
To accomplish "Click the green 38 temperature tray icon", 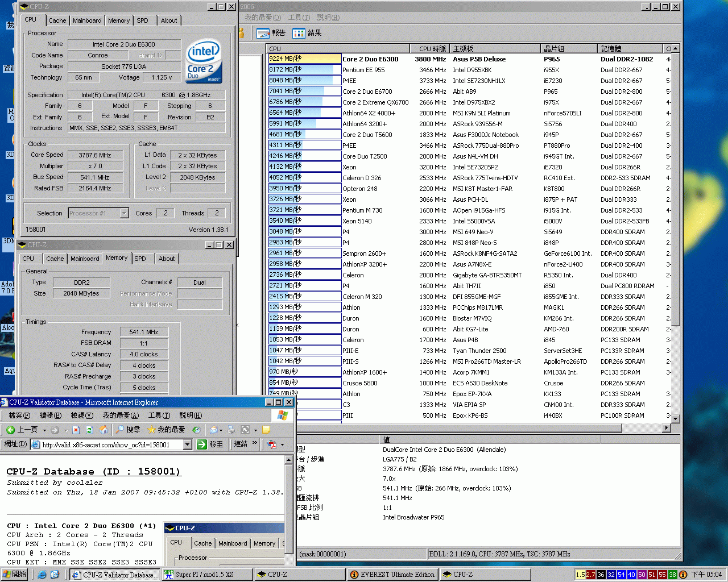I will [672, 575].
